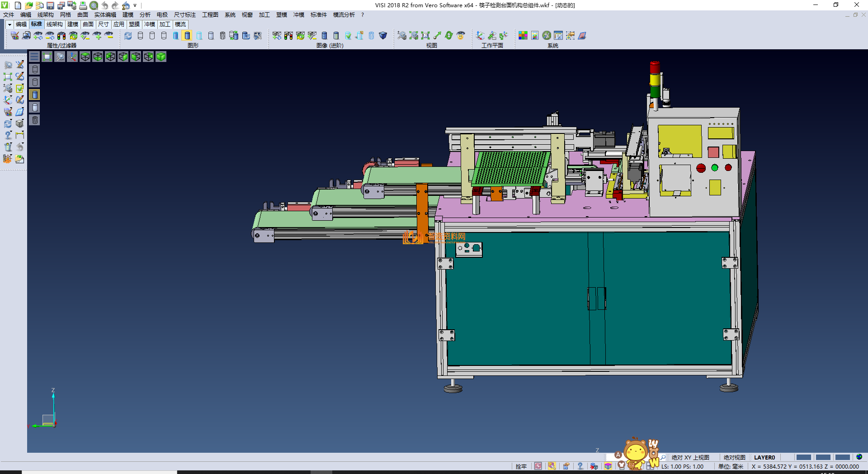The height and width of the screenshot is (474, 868).
Task: Toggle the highlighted cylinder button in left viewport strip
Action: pyautogui.click(x=35, y=95)
